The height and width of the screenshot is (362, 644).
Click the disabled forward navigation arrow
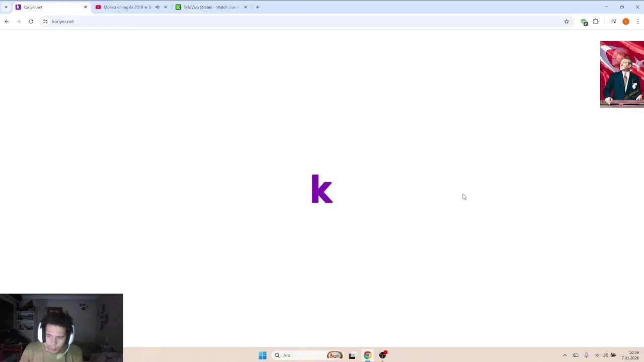click(x=19, y=22)
